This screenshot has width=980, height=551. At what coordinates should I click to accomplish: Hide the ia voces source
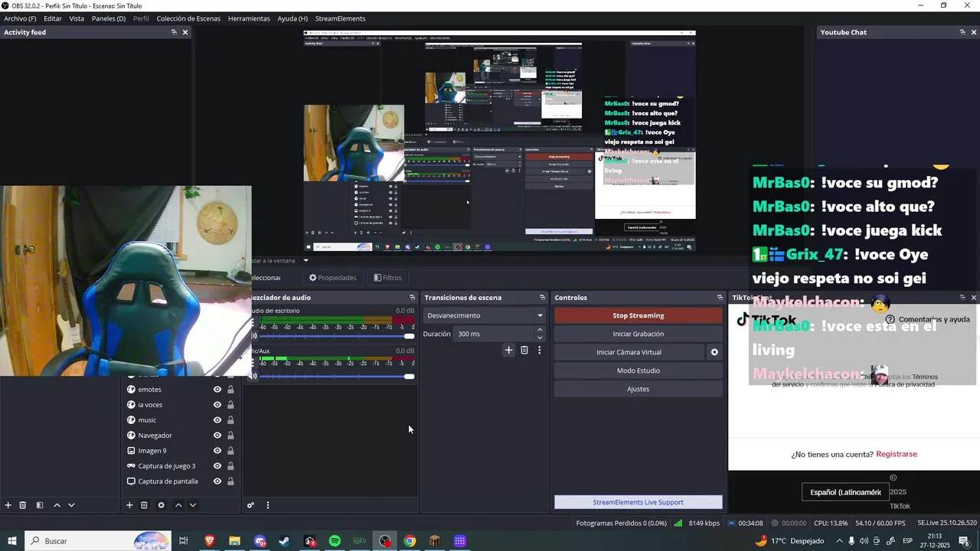point(217,405)
